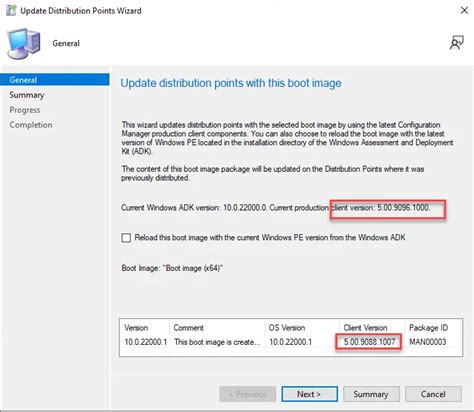Click the OS Version cell 10.0.22000.1
This screenshot has width=474, height=412.
click(x=290, y=342)
